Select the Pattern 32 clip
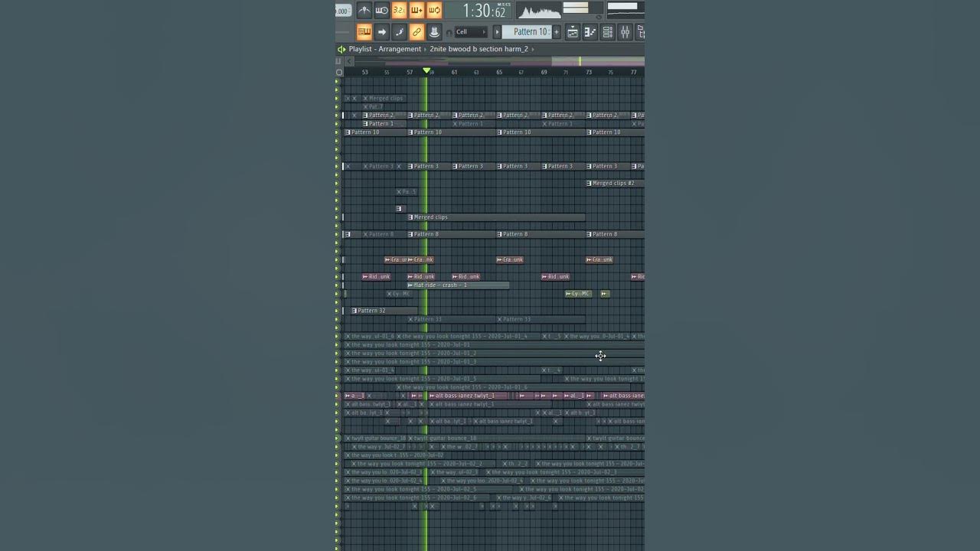The width and height of the screenshot is (980, 551). pyautogui.click(x=384, y=311)
